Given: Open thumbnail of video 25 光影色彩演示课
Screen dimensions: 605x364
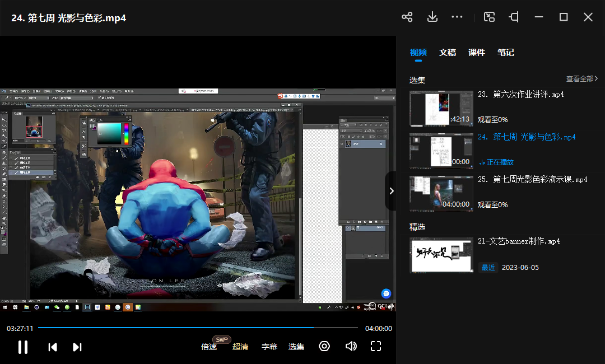Looking at the screenshot, I should (x=441, y=194).
